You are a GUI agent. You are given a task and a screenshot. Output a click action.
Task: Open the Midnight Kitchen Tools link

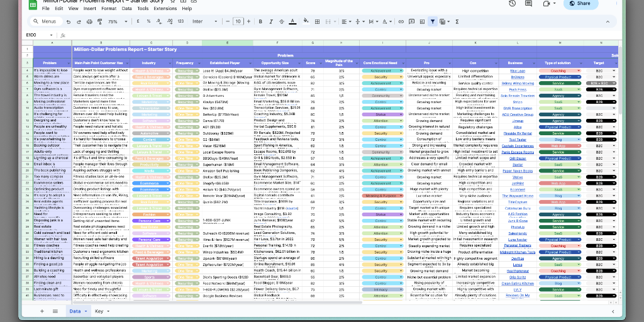click(518, 252)
